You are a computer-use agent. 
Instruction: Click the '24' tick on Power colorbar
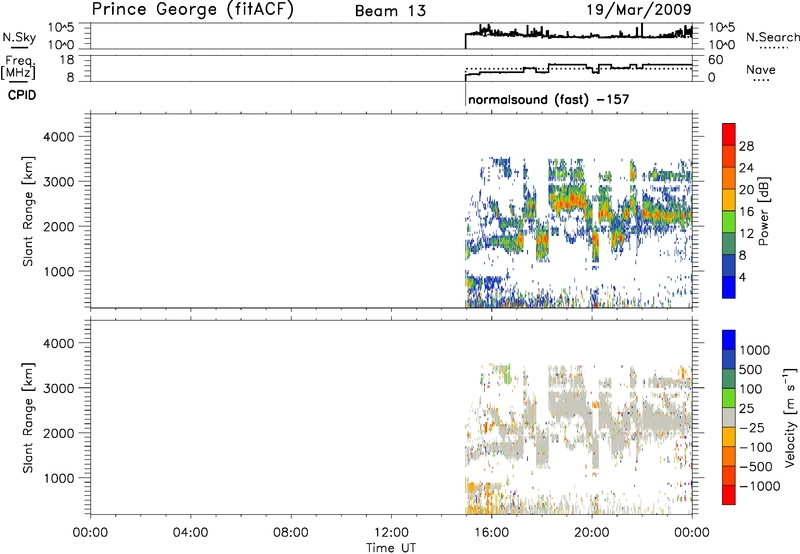746,168
